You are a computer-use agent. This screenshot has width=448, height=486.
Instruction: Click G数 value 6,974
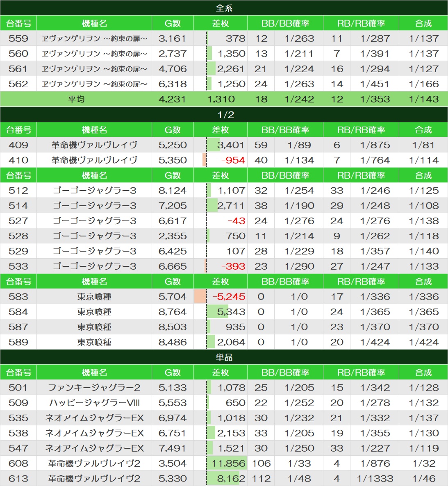coord(173,418)
